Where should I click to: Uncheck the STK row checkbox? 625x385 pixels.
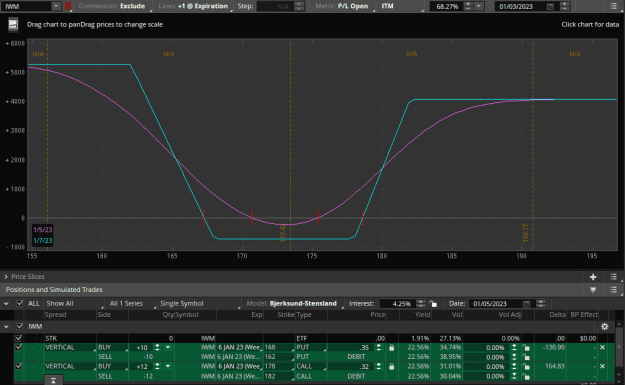(18, 338)
